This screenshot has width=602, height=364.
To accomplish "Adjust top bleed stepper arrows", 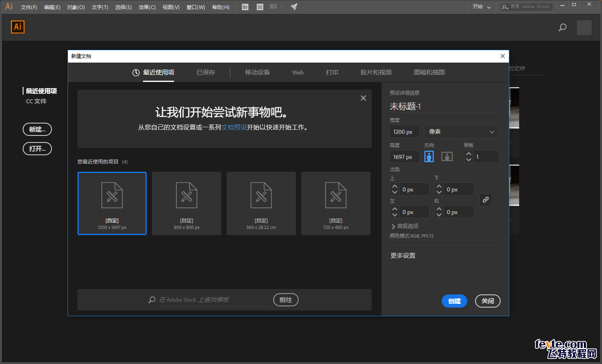I will click(x=395, y=189).
